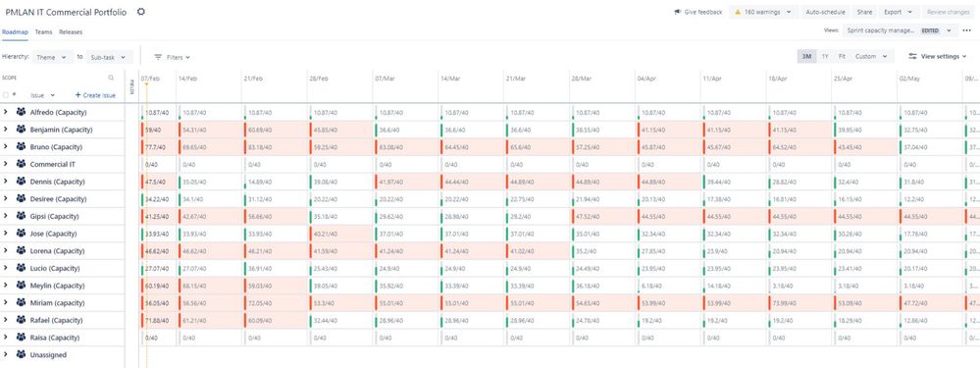The image size is (980, 368).
Task: Click the team icon beside Meylin (Capacity)
Action: coord(21,285)
